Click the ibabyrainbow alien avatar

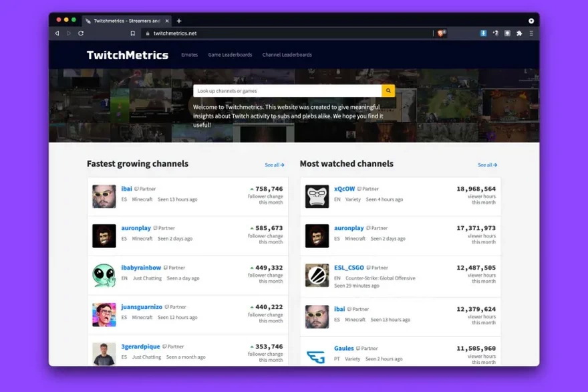pyautogui.click(x=104, y=275)
